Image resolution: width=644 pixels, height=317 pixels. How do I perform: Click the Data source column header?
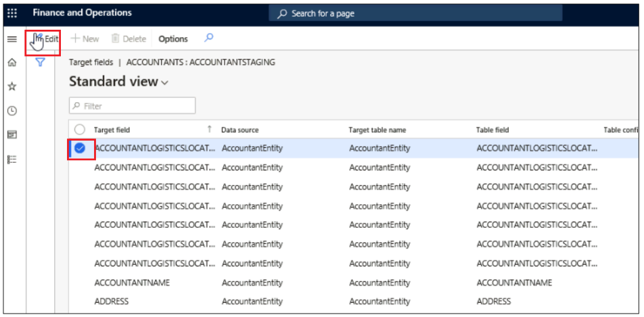coord(240,130)
